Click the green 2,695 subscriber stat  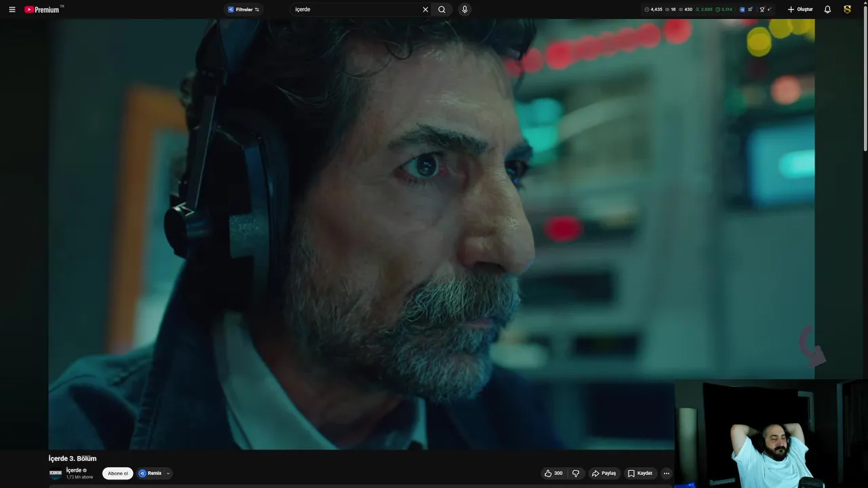tap(704, 9)
